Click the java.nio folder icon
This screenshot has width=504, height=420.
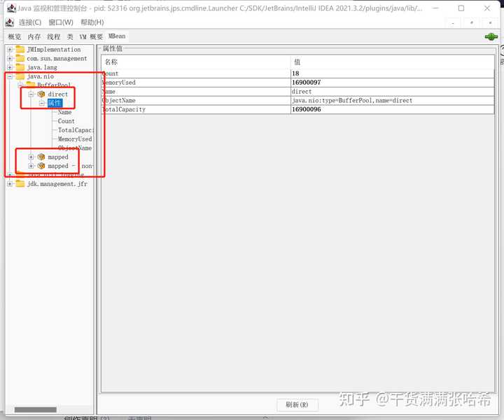click(20, 76)
